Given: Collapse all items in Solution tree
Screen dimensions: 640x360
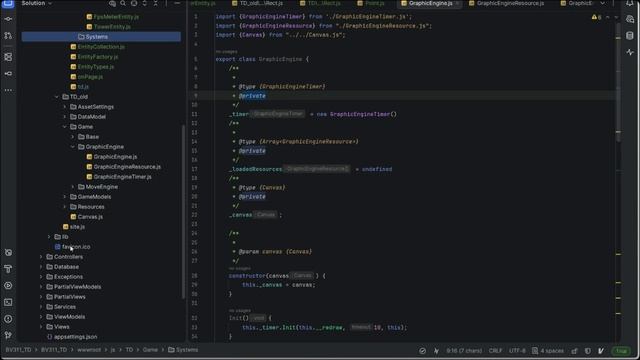Looking at the screenshot, I should [156, 3].
